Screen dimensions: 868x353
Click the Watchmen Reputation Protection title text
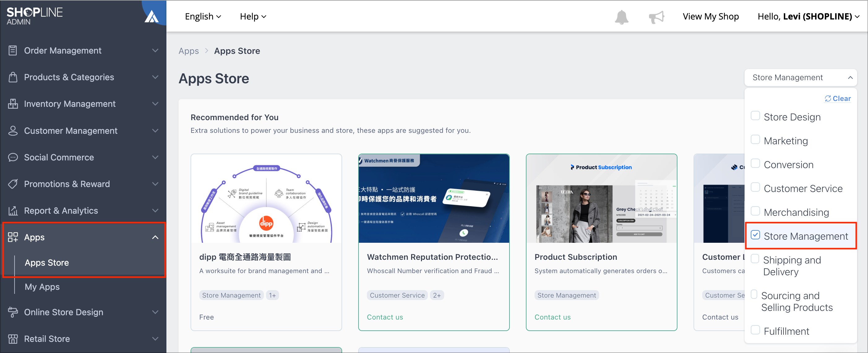[x=432, y=257]
